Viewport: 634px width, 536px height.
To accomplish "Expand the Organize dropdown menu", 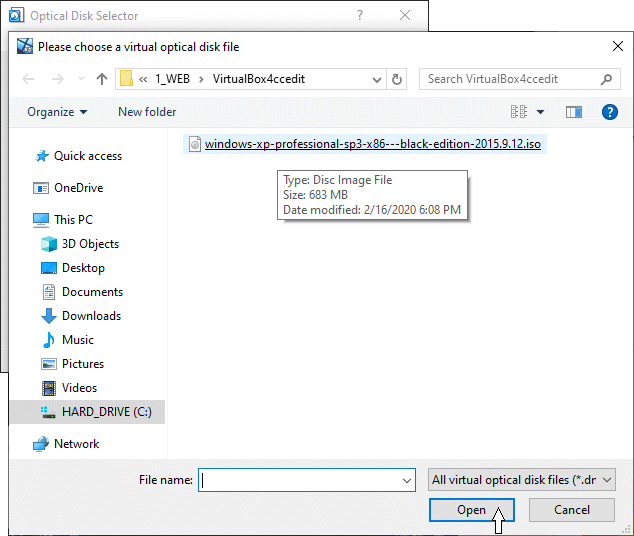I will click(58, 112).
